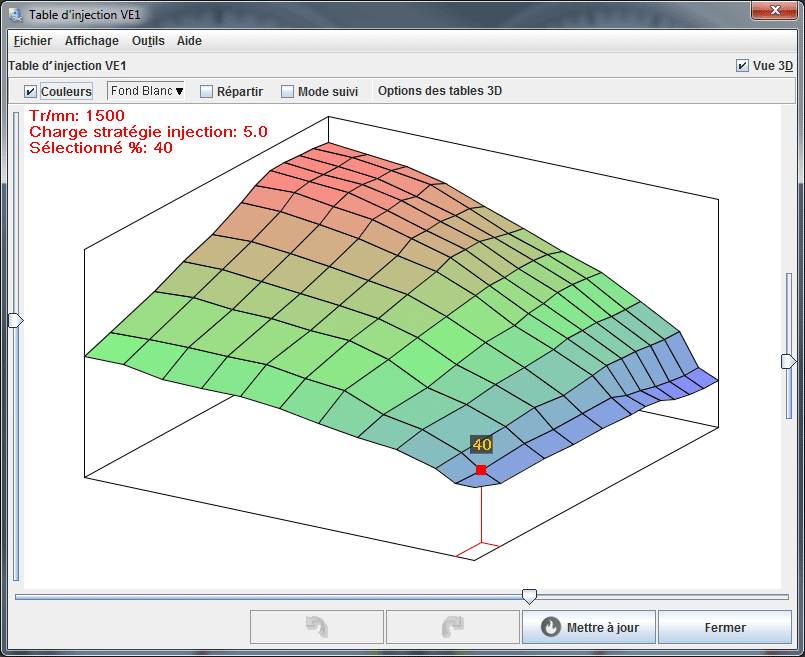Open Options des tables 3D
The width and height of the screenshot is (805, 657).
[439, 91]
